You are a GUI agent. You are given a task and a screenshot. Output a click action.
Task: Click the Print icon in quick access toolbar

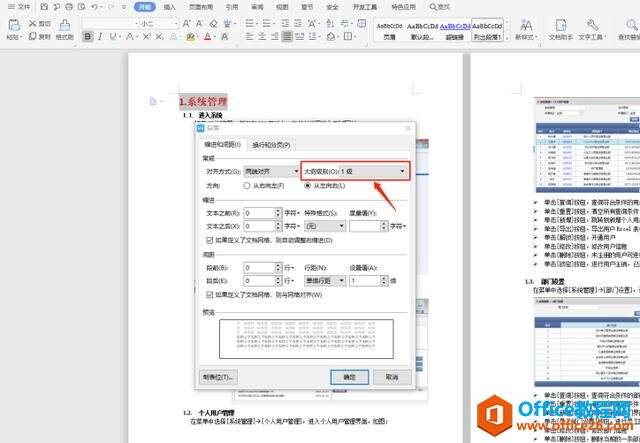69,7
